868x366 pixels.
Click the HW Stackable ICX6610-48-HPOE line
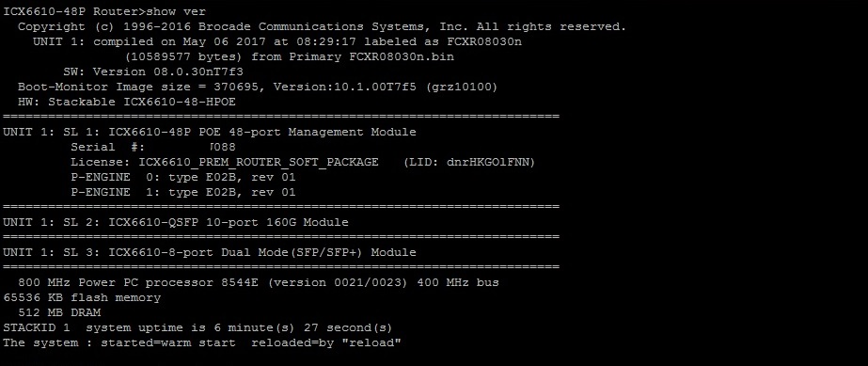coord(127,102)
